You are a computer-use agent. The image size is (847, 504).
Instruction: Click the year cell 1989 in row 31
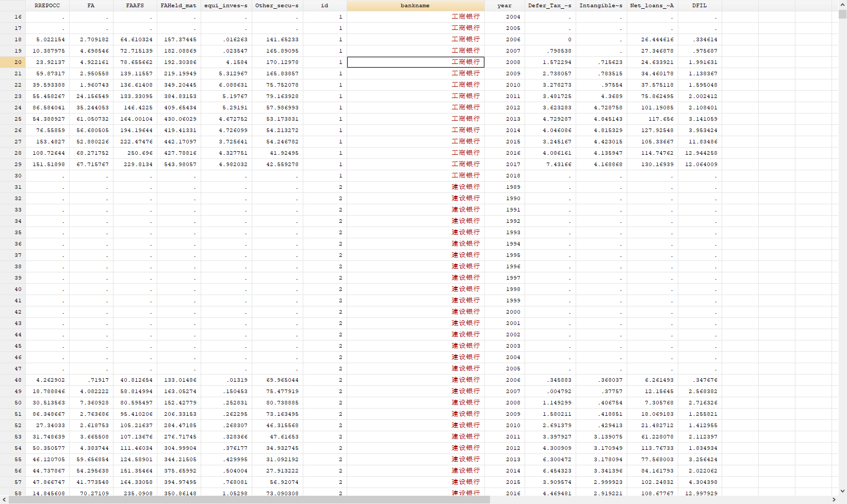tap(504, 187)
